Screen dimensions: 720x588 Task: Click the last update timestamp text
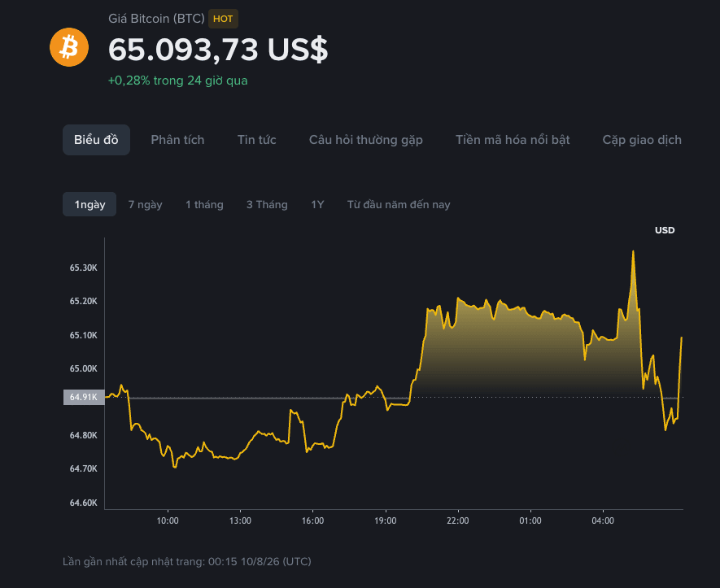[187, 561]
